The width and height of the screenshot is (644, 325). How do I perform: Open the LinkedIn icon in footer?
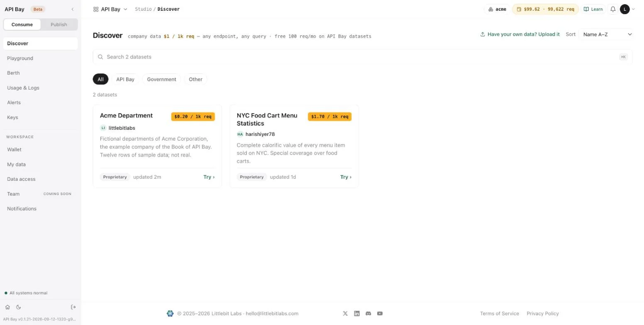tap(357, 313)
